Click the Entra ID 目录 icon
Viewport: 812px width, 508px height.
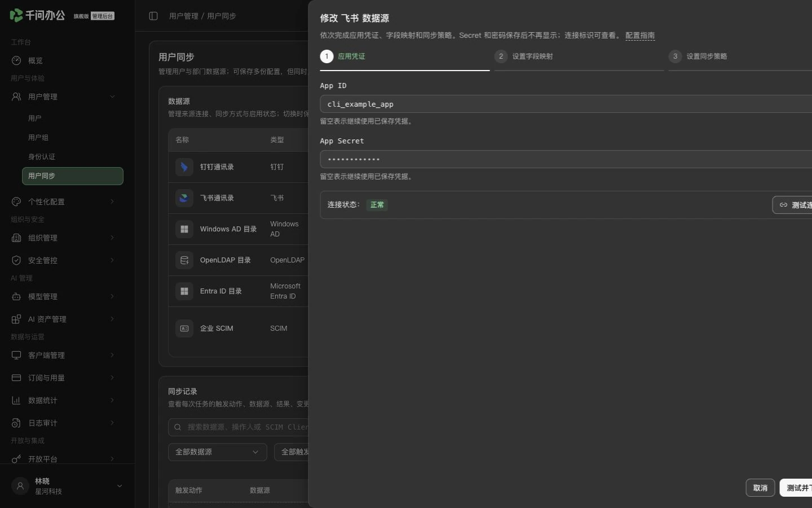(184, 291)
